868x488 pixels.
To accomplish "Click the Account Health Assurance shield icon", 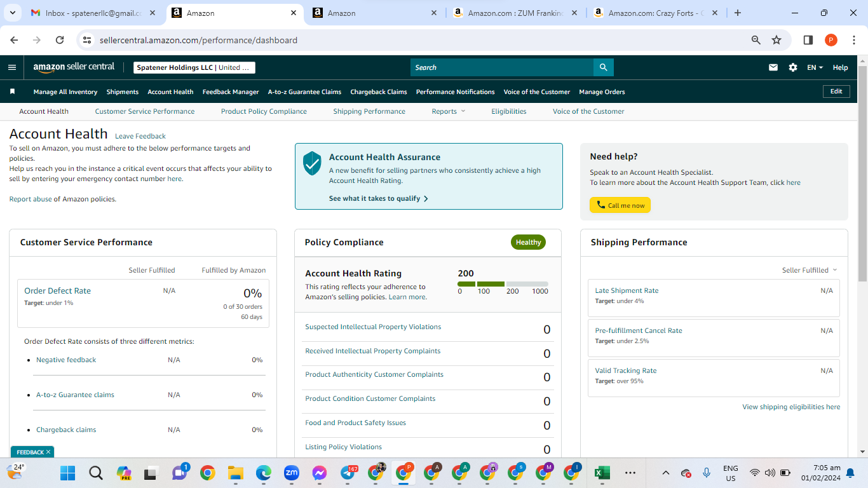I will pyautogui.click(x=312, y=163).
